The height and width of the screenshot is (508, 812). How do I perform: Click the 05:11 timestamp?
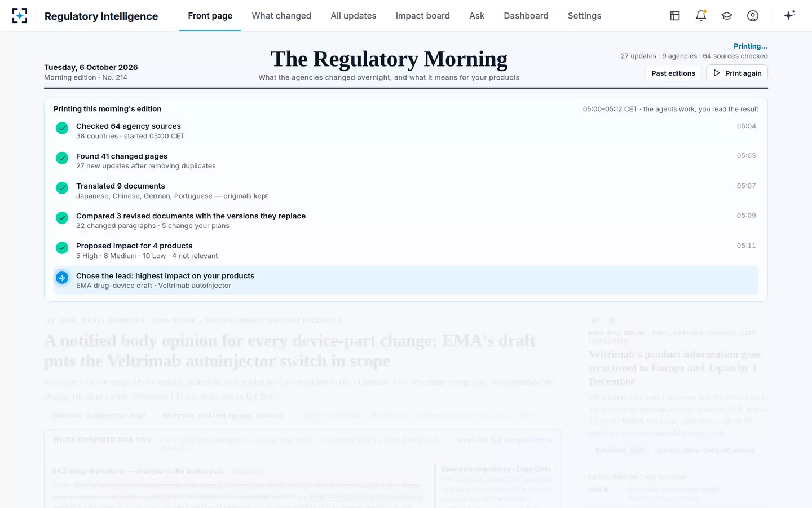coord(746,246)
